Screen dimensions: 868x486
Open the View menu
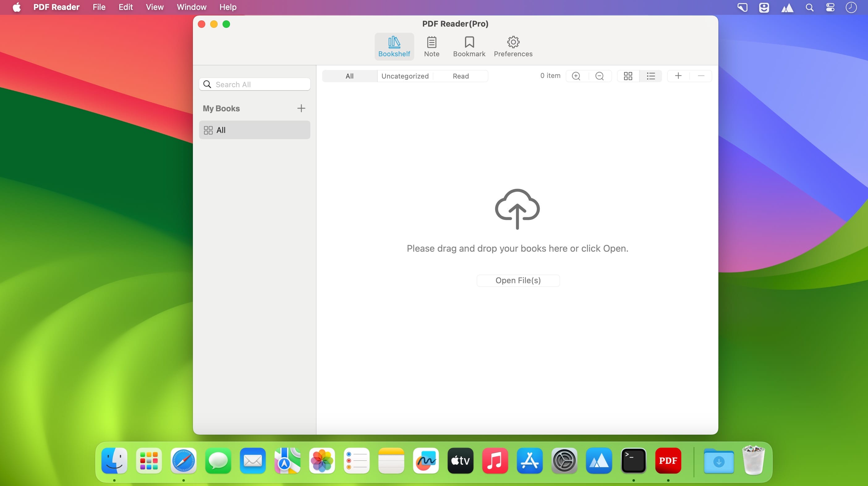click(155, 7)
